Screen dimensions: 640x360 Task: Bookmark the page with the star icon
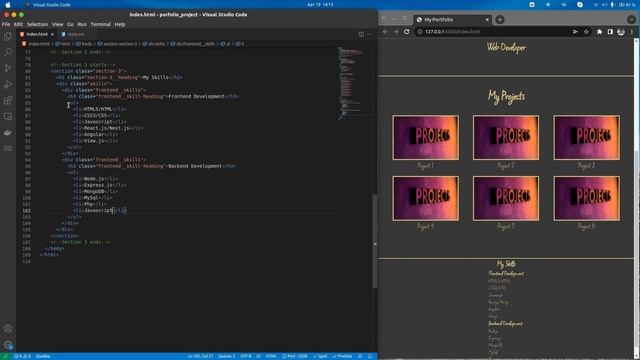(586, 31)
